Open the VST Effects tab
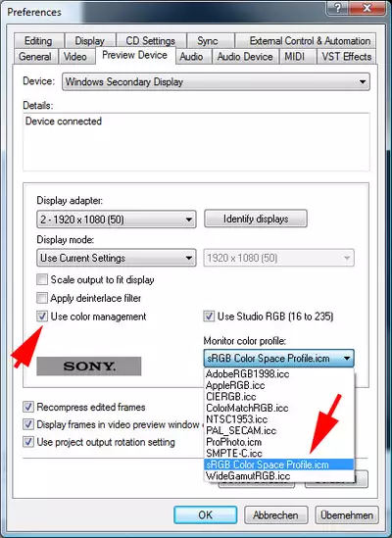Viewport: 392px width, 538px height. [x=346, y=57]
